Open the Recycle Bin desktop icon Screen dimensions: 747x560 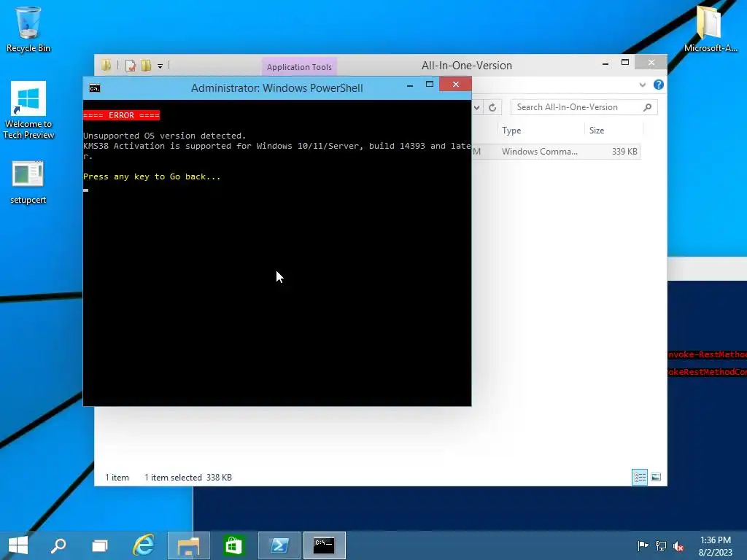click(28, 29)
